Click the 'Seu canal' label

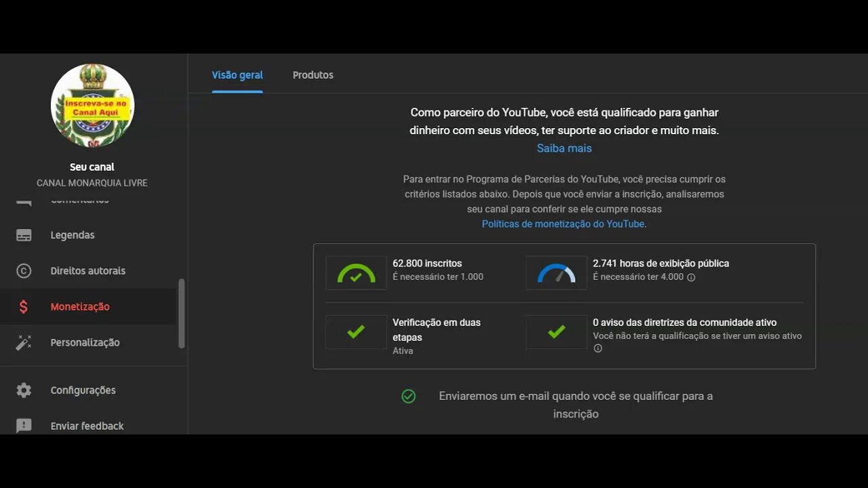92,167
